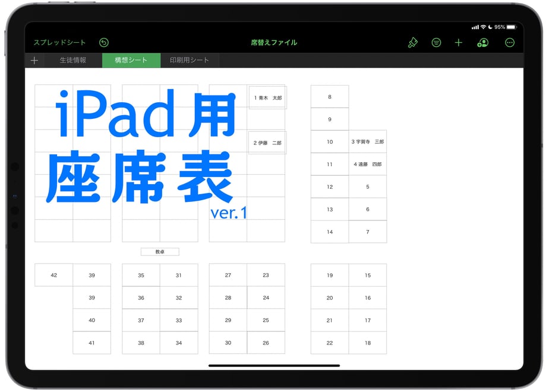Image resolution: width=549 pixels, height=392 pixels.
Task: Select seat cell 13
Action: point(330,209)
